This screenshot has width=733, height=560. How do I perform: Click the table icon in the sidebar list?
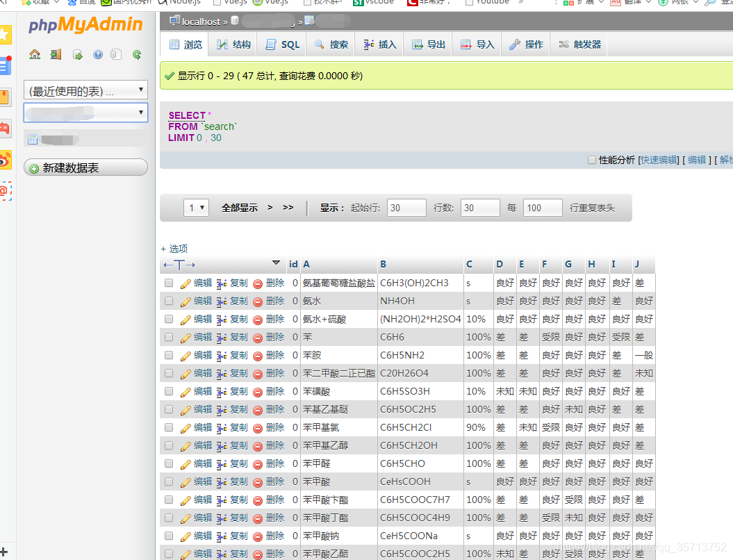tap(33, 139)
